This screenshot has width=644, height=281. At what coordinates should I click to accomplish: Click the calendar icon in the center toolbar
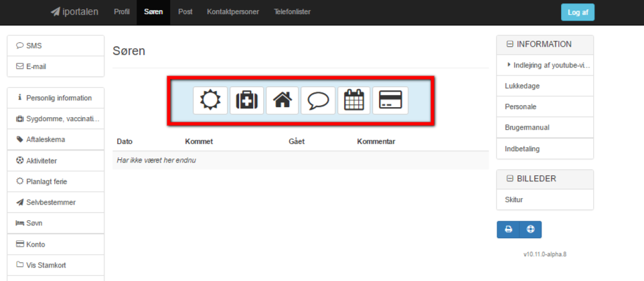tap(353, 100)
